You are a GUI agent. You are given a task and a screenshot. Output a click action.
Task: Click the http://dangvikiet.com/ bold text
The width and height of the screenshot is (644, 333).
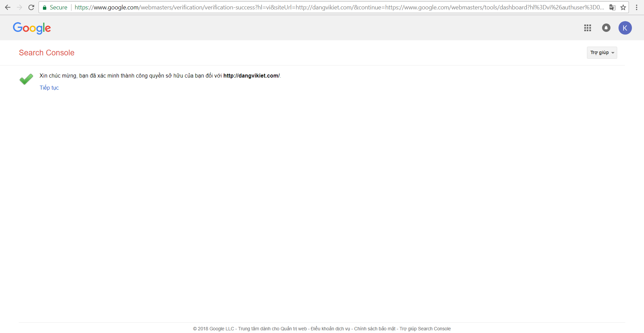coord(252,76)
